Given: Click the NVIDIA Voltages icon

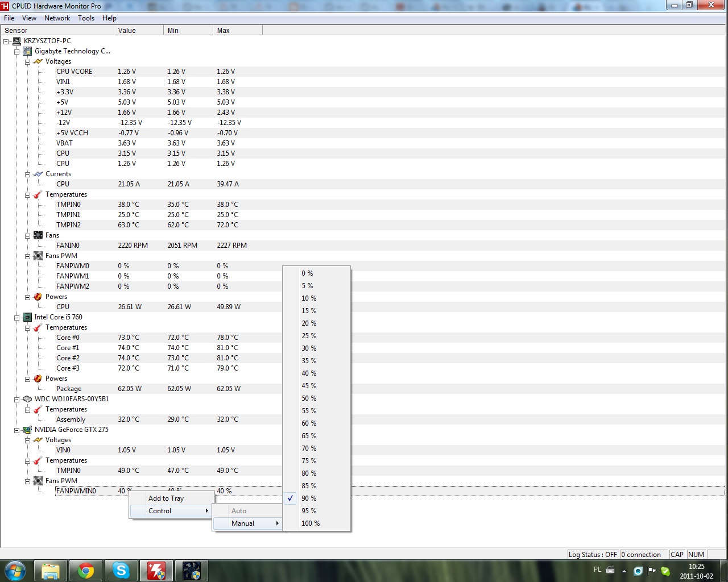Looking at the screenshot, I should (x=38, y=440).
